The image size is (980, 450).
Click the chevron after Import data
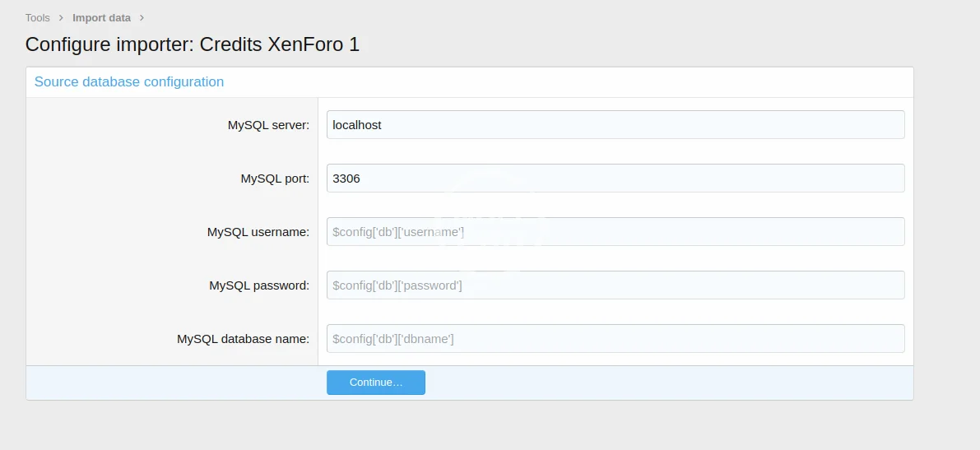[x=142, y=17]
